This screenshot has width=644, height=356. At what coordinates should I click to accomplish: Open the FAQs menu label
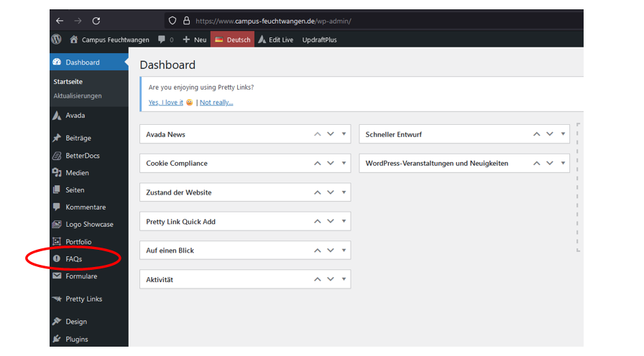point(74,259)
